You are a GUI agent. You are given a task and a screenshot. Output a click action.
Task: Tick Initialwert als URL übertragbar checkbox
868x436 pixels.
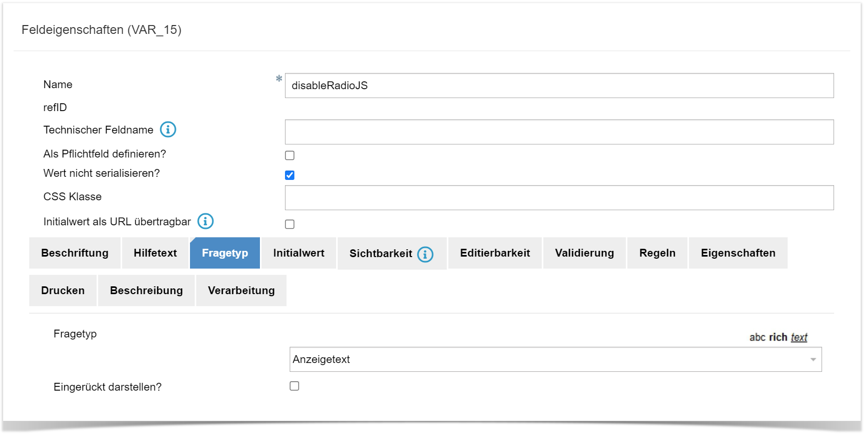click(x=290, y=224)
